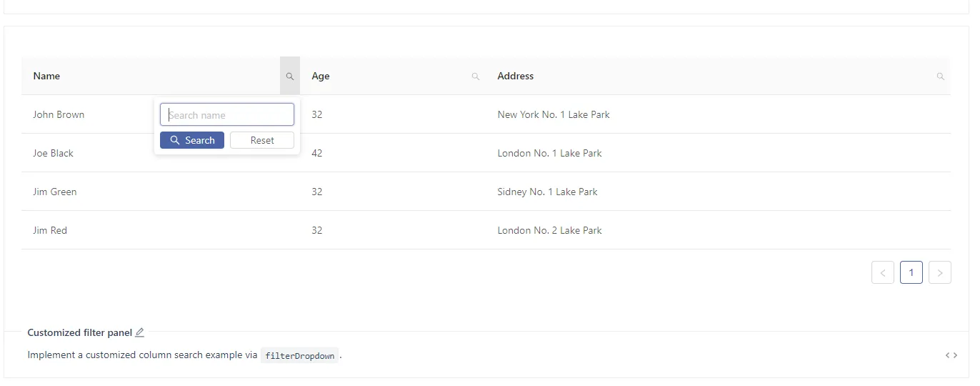Click the edit pencil beside Customized filter panel

[x=140, y=332]
